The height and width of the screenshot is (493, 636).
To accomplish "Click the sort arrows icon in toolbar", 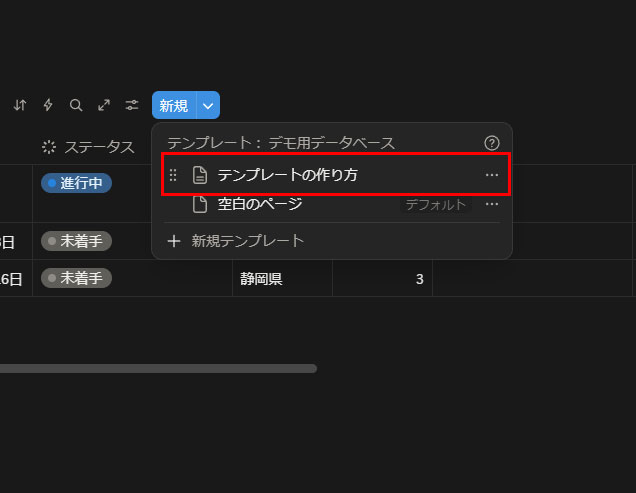I will 20,105.
